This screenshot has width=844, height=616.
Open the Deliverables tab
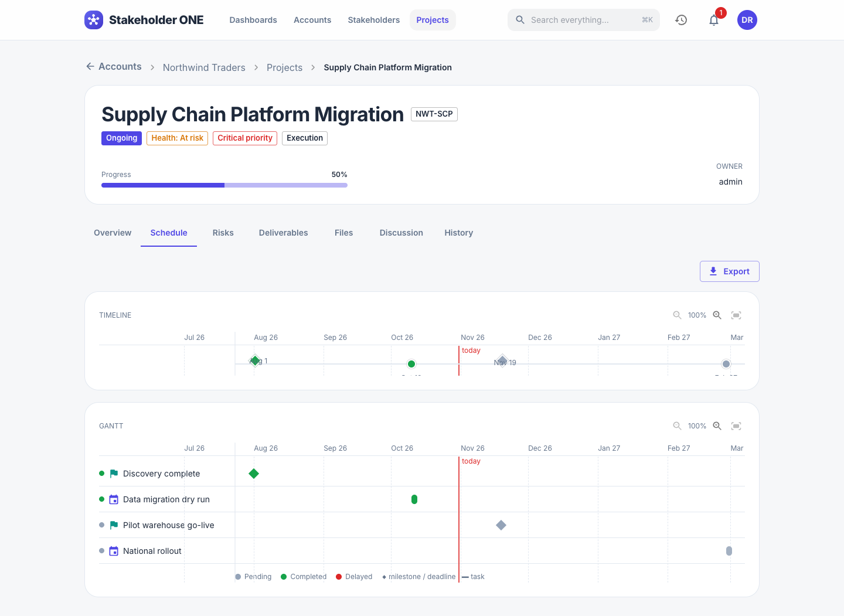point(284,233)
